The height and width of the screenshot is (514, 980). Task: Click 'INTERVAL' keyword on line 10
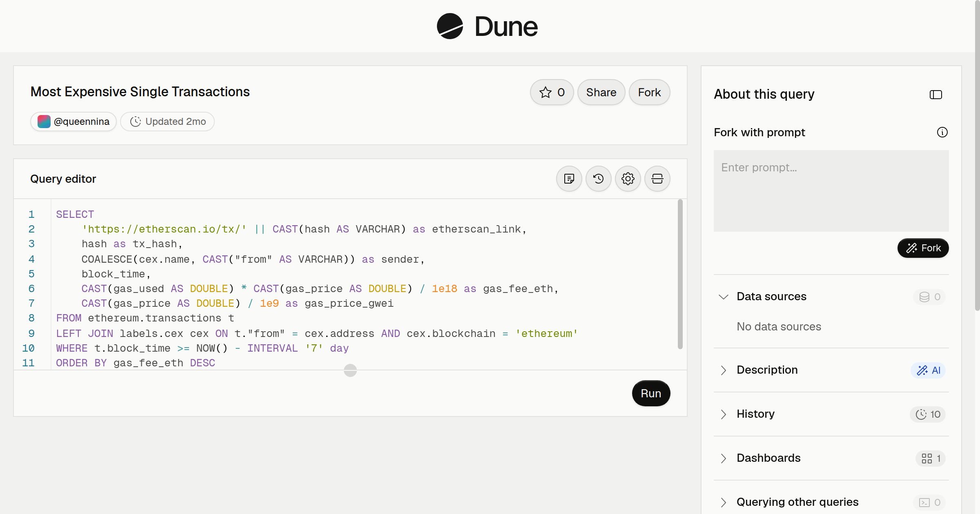click(x=272, y=348)
